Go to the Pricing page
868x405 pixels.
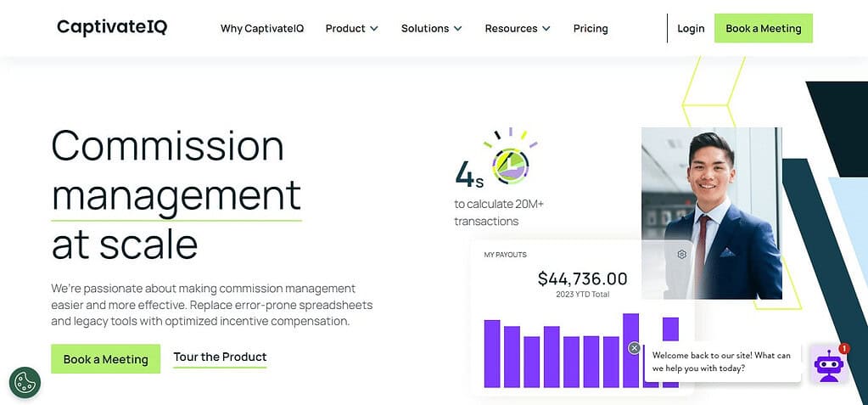(591, 28)
